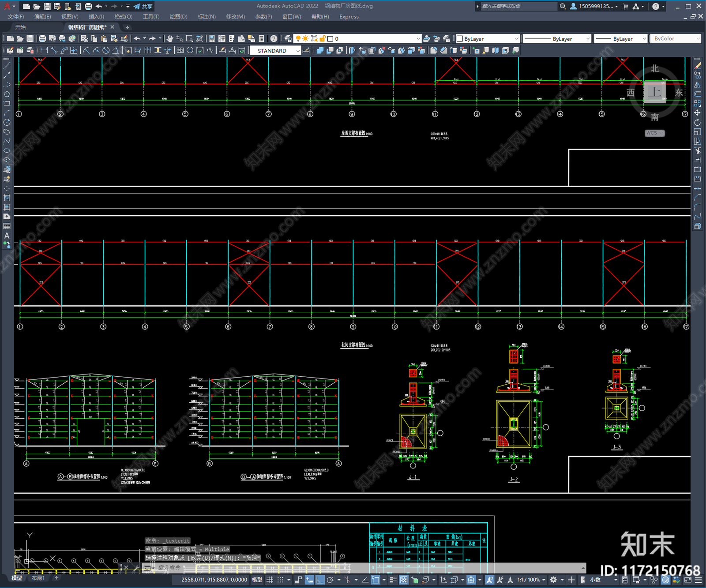Click the Calculator icon in Standard toolbar
706x588 pixels.
click(261, 39)
